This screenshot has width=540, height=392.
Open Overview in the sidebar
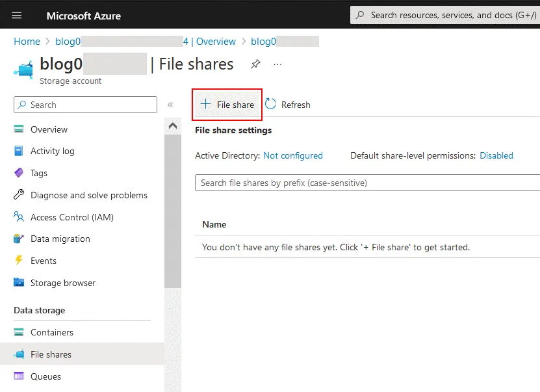[49, 129]
